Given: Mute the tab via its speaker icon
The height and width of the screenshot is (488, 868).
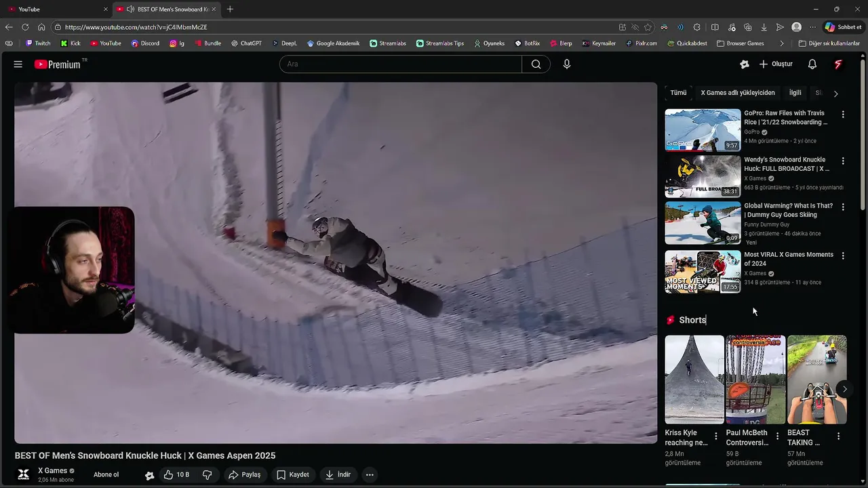Looking at the screenshot, I should coord(130,9).
